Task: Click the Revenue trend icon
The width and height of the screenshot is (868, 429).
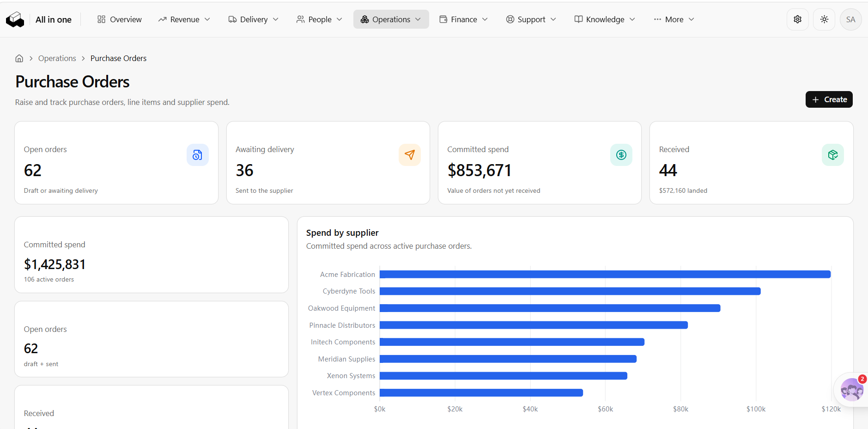Action: 162,19
